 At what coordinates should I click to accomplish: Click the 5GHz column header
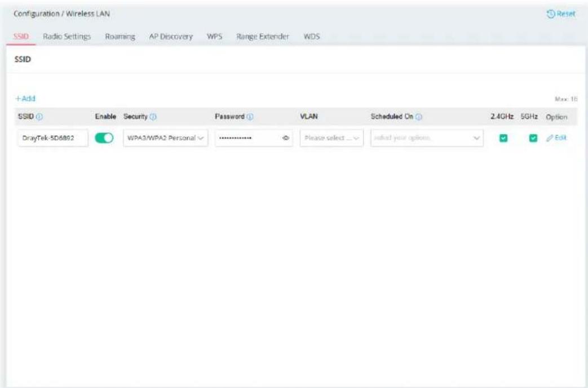[x=529, y=117]
